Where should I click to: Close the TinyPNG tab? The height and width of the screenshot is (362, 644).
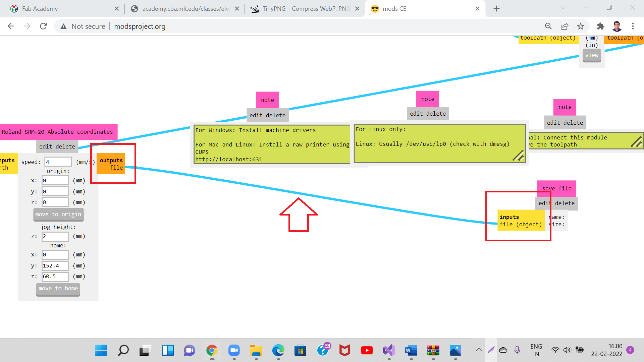tap(357, 9)
